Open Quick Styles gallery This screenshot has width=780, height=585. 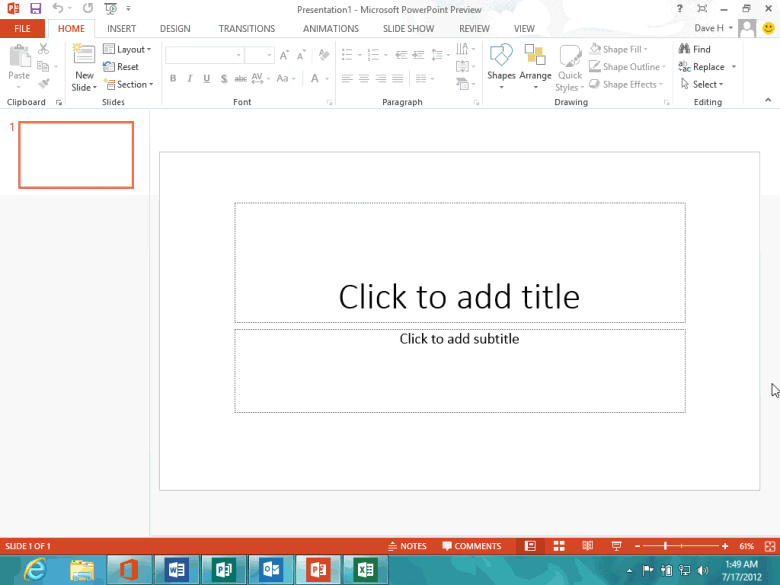(570, 68)
